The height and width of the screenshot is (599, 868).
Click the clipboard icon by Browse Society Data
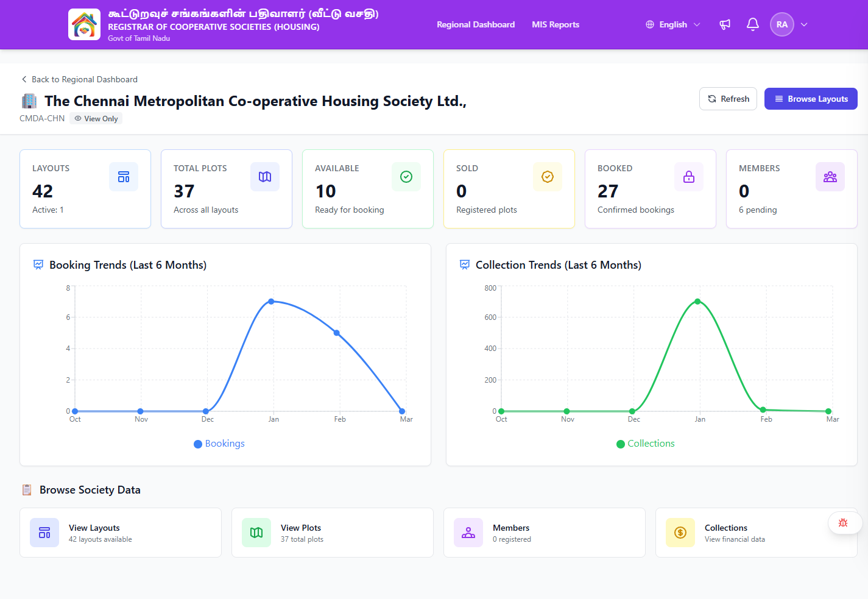pos(27,490)
